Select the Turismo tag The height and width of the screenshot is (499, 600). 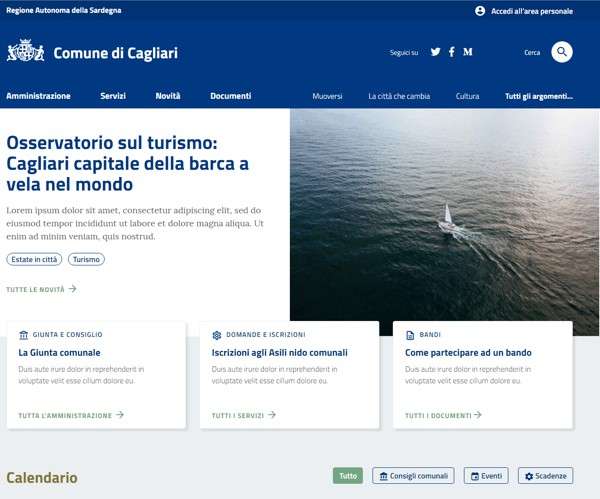(86, 259)
